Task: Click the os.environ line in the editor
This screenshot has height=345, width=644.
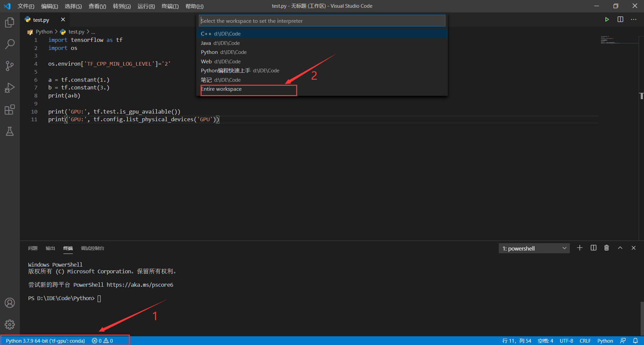Action: tap(109, 64)
